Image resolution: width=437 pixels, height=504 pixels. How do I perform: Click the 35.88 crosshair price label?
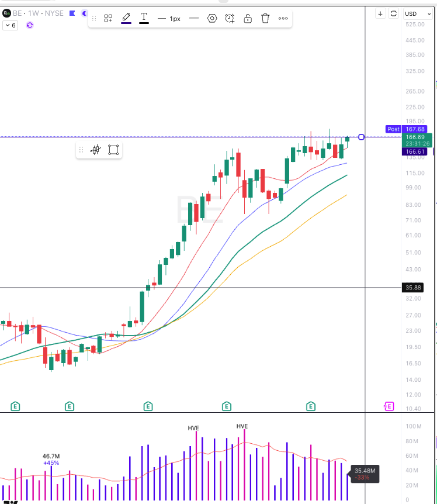[412, 287]
